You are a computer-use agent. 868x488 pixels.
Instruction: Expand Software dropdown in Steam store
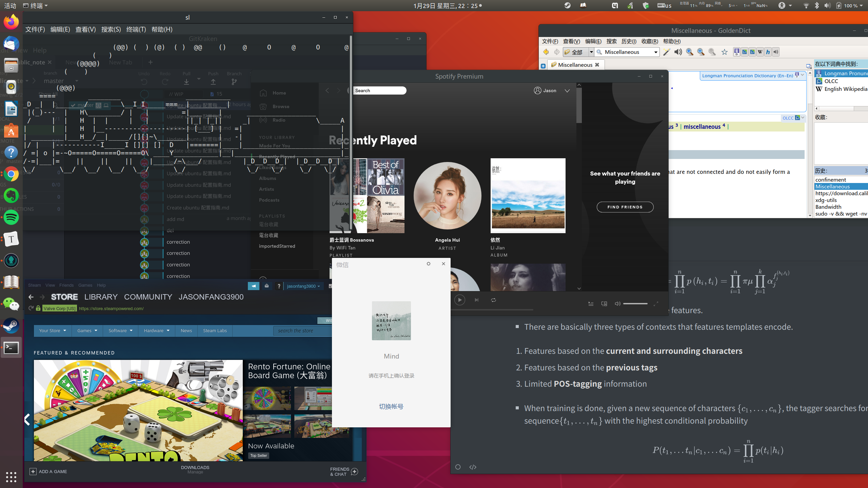tap(120, 331)
